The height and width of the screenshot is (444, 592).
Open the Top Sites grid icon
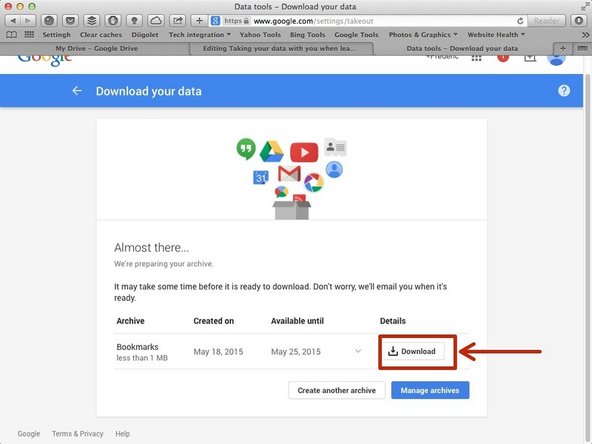coord(29,35)
